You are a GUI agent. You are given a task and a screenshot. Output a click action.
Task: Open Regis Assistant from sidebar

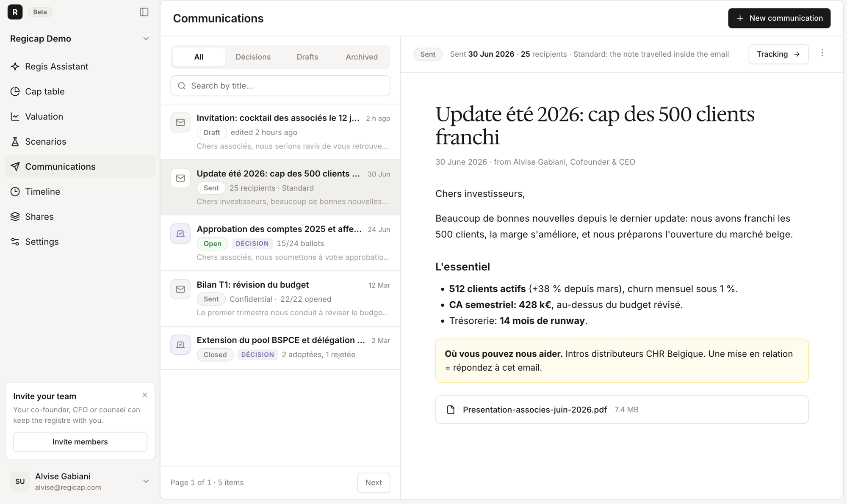pos(80,66)
